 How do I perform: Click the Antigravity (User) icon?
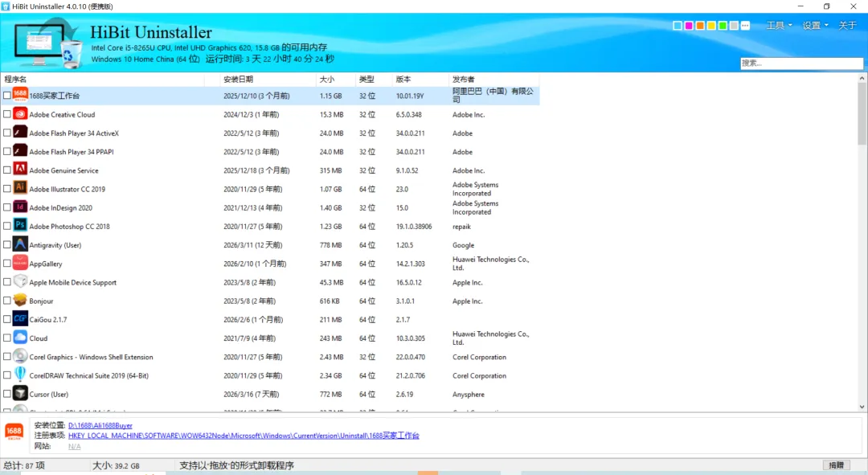(20, 244)
